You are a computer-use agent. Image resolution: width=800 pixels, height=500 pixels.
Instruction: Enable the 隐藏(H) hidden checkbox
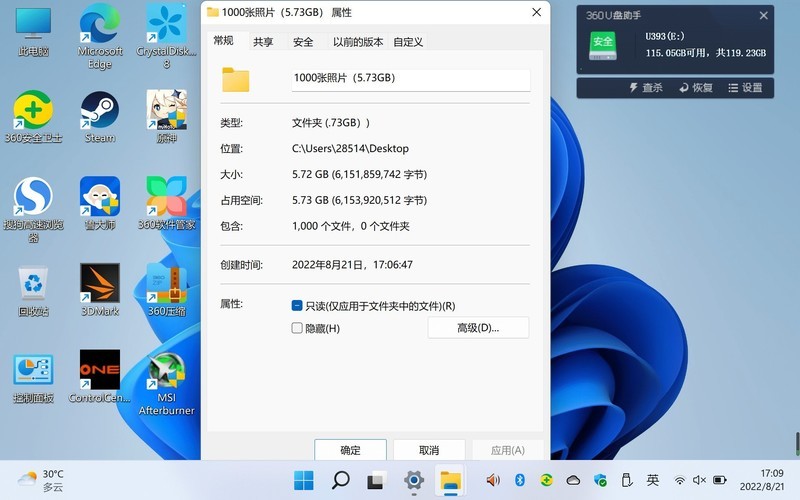click(297, 328)
